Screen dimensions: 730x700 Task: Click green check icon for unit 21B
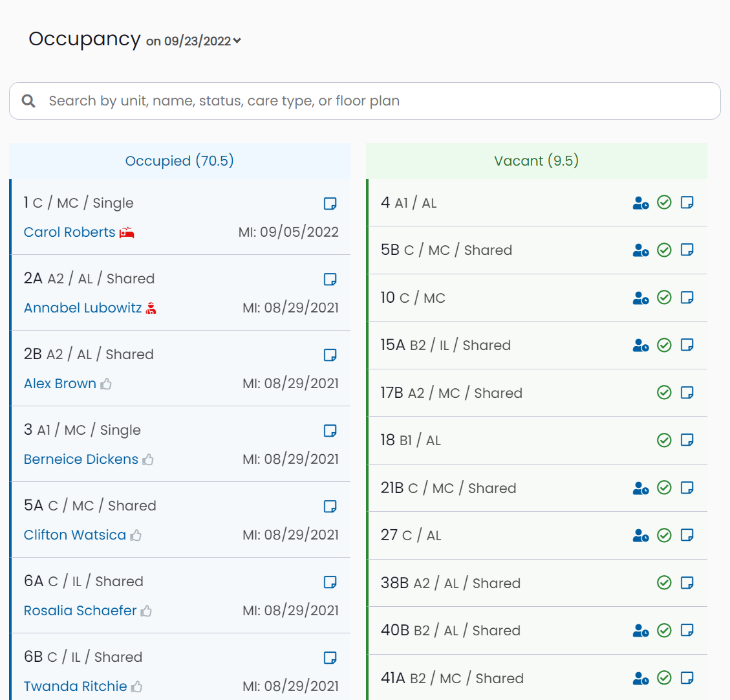coord(664,488)
